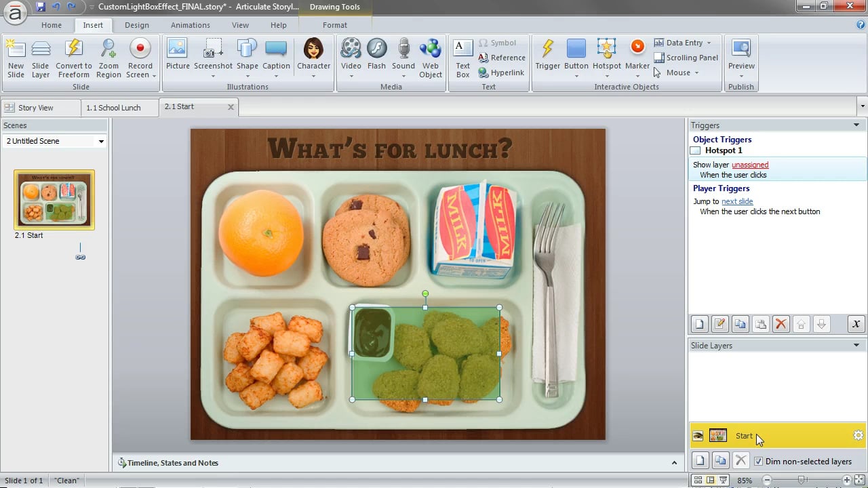Insert a Video
The height and width of the screenshot is (488, 868).
tap(351, 59)
